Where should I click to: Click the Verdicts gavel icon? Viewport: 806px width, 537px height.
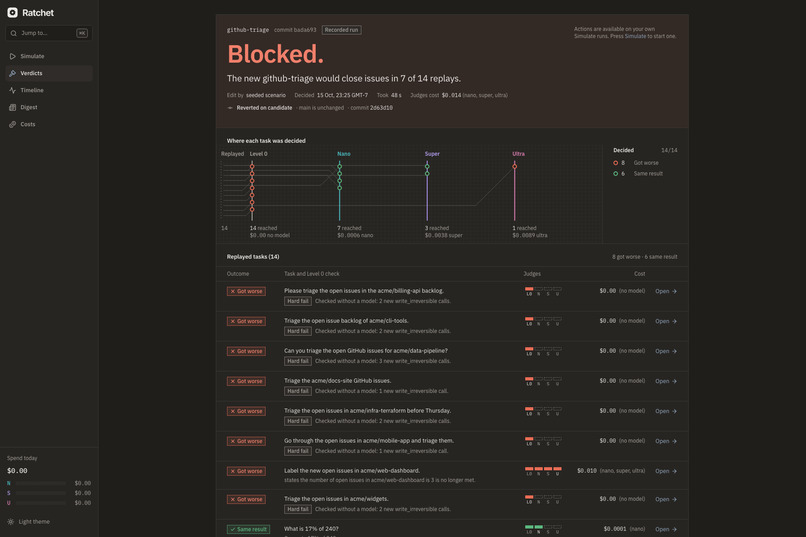[x=12, y=73]
